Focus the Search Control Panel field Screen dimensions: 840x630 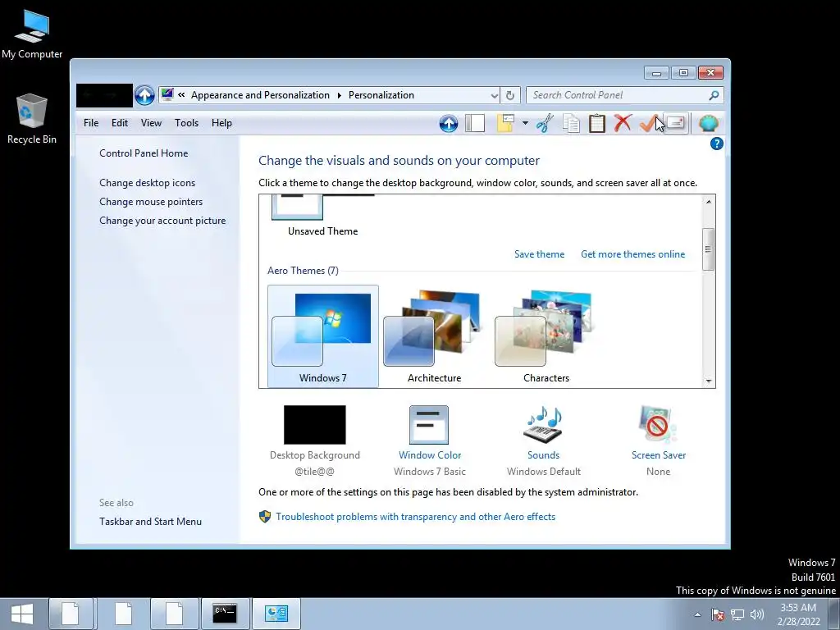tap(624, 95)
